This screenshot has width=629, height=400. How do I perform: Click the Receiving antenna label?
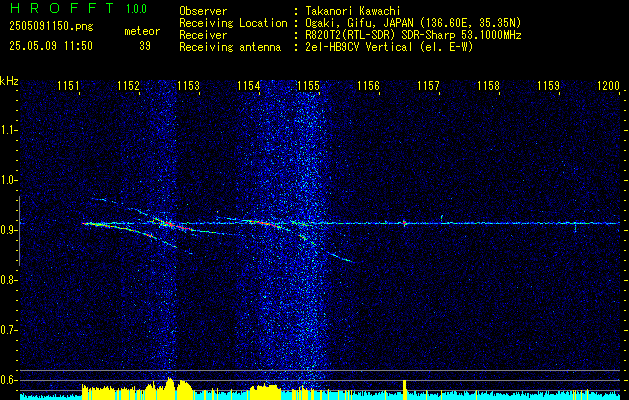230,48
